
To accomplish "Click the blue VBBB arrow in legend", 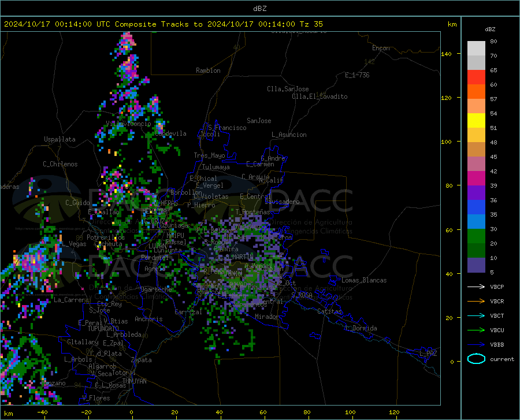I will (476, 344).
